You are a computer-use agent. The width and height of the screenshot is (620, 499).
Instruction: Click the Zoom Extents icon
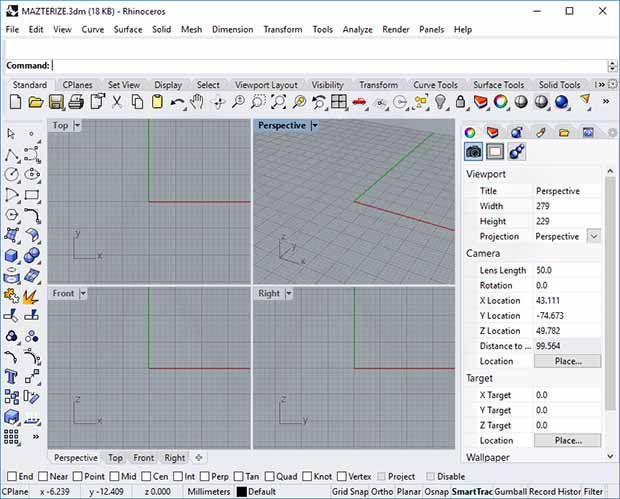[x=278, y=102]
